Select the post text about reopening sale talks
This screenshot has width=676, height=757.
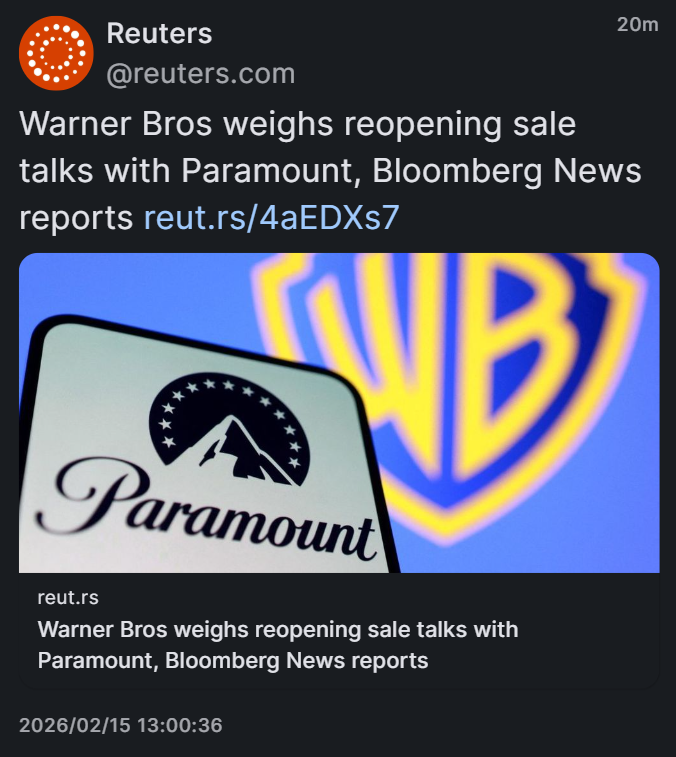coord(330,170)
